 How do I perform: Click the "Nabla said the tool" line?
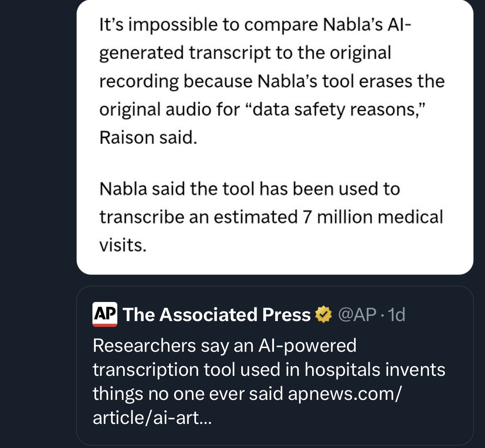point(250,189)
